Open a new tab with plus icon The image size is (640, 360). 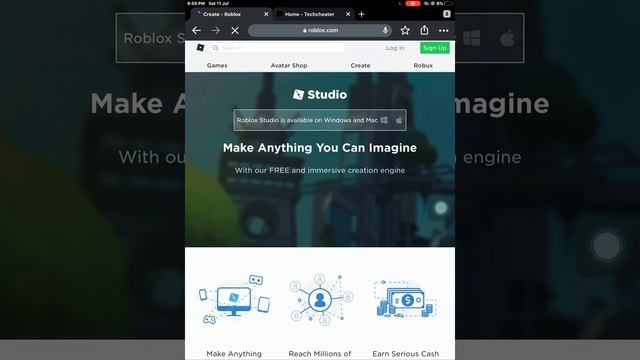(361, 14)
